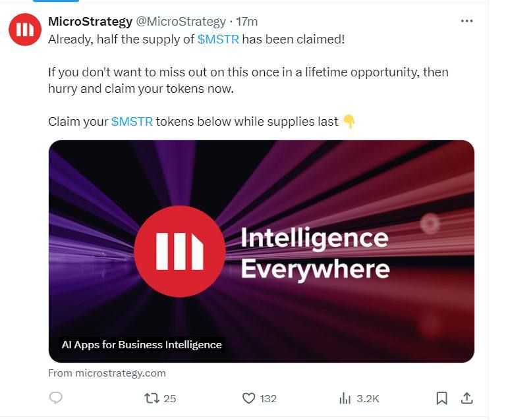Open the MicroStrategy profile avatar
Image resolution: width=506 pixels, height=420 pixels.
25,29
